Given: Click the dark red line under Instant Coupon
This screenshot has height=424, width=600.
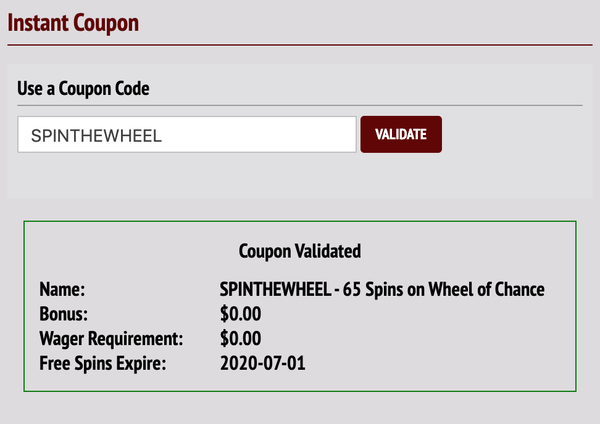Looking at the screenshot, I should pyautogui.click(x=300, y=45).
